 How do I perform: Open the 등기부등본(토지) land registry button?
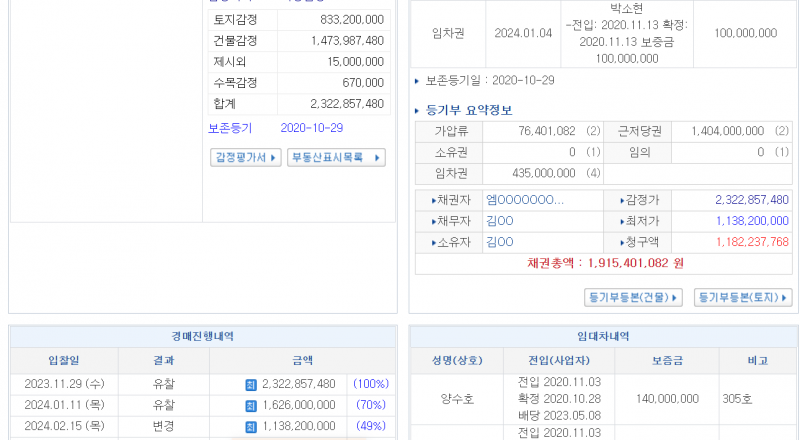(x=742, y=297)
